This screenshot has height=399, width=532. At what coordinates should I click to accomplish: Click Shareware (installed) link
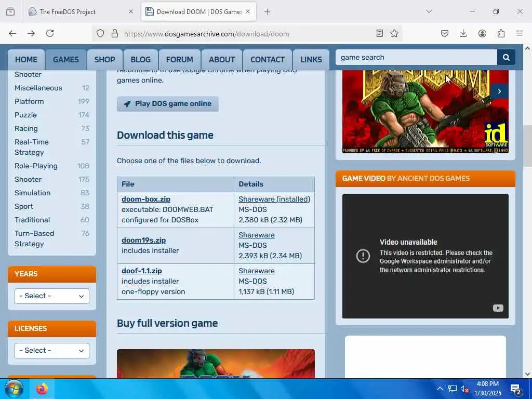tap(274, 199)
